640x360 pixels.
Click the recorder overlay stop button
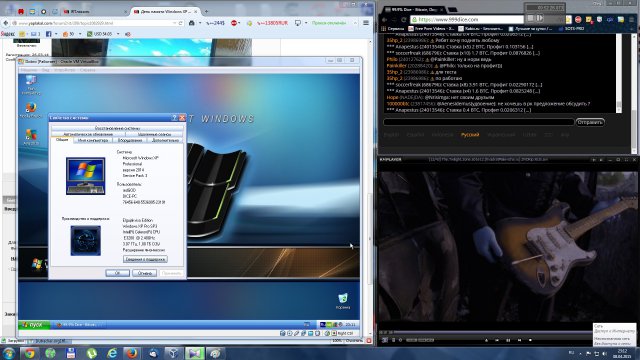click(x=531, y=18)
